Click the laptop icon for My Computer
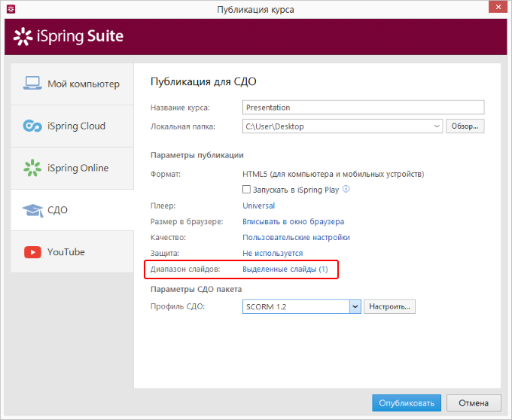Viewport: 512px width, 420px height. pos(32,84)
